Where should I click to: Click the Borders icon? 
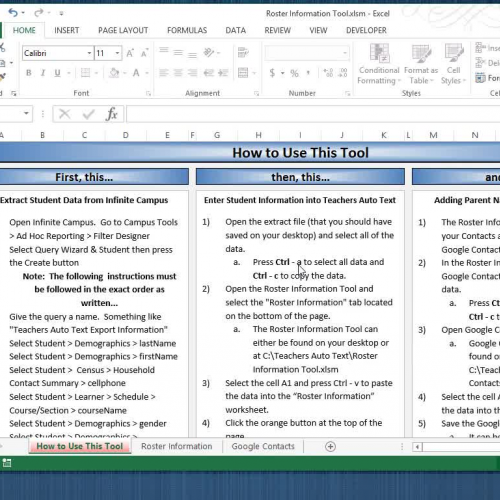point(86,73)
